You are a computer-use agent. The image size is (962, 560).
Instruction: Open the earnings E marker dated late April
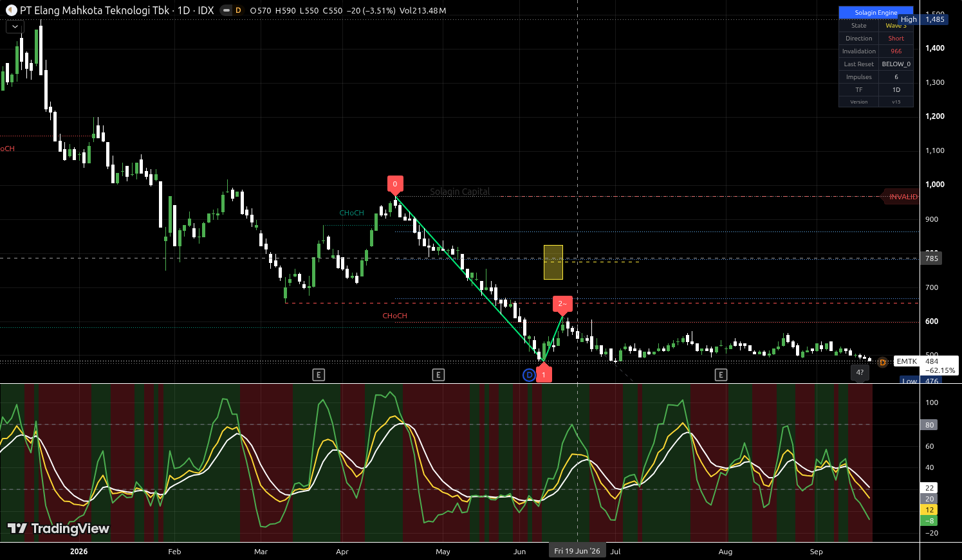[x=438, y=375]
